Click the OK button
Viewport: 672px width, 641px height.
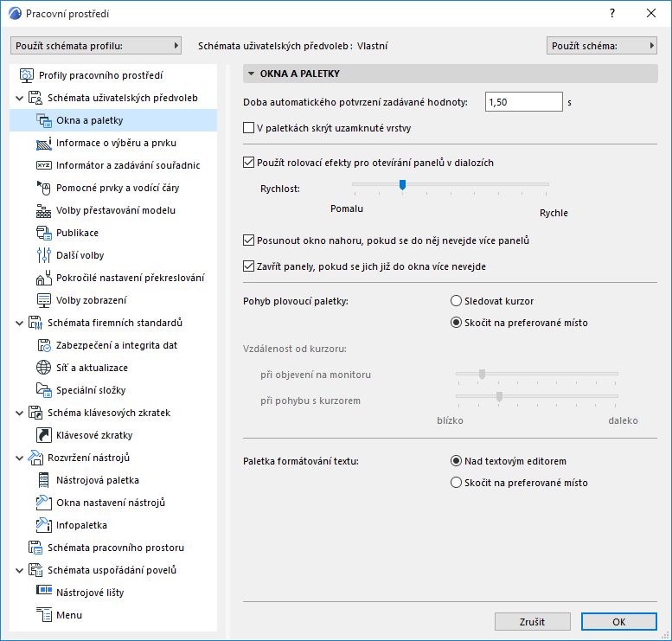click(619, 622)
